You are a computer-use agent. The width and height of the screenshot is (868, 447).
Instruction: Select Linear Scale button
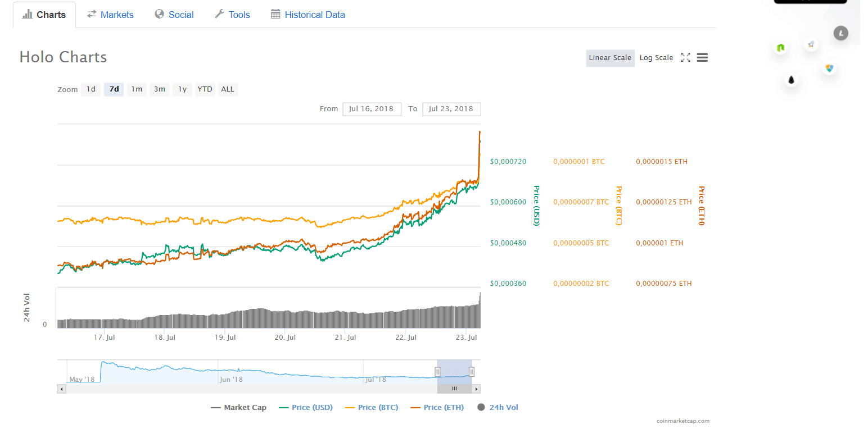click(x=610, y=58)
